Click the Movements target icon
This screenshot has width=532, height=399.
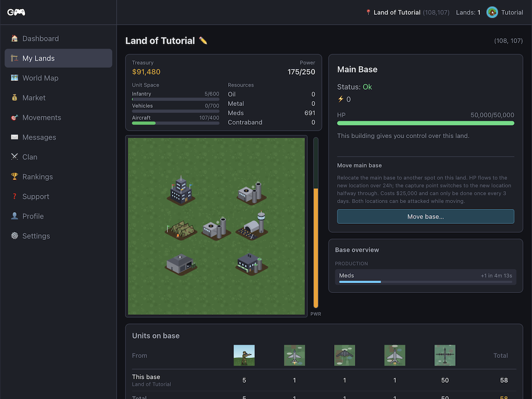pos(14,117)
